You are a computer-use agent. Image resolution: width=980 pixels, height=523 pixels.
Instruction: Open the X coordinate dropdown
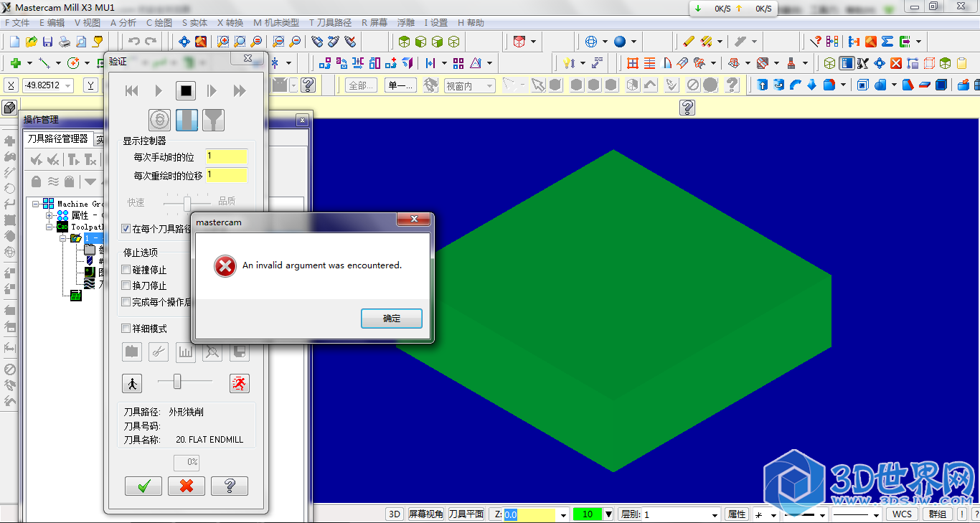pyautogui.click(x=68, y=85)
